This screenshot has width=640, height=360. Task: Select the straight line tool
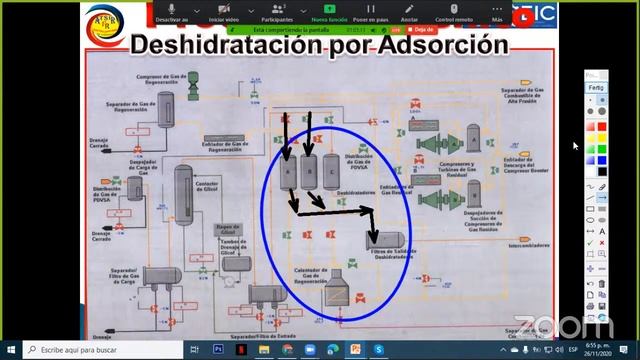coord(590,198)
